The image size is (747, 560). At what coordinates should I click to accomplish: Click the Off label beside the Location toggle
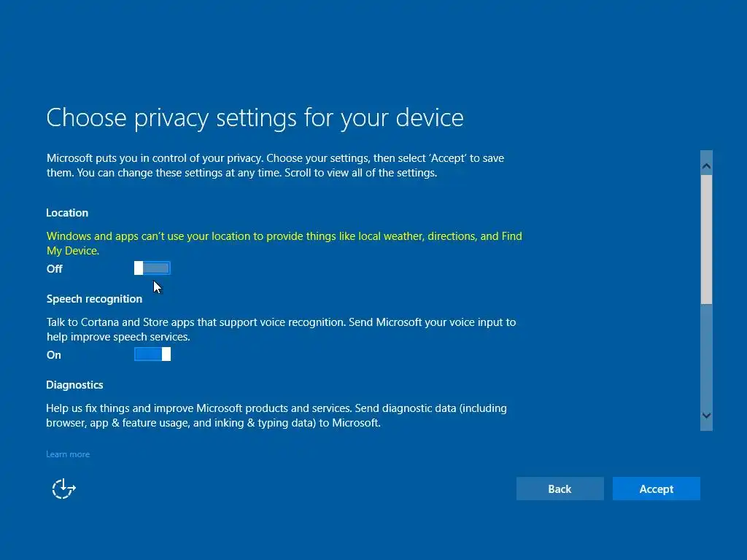coord(55,269)
